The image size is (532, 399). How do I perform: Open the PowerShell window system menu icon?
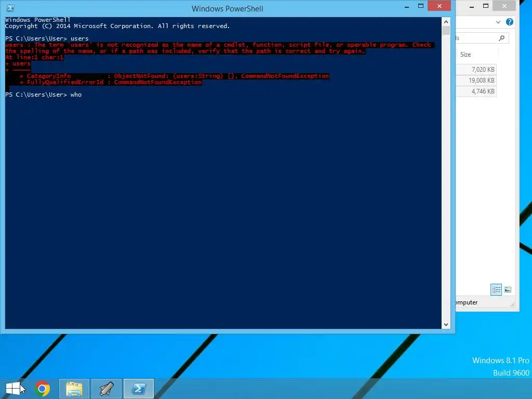10,8
